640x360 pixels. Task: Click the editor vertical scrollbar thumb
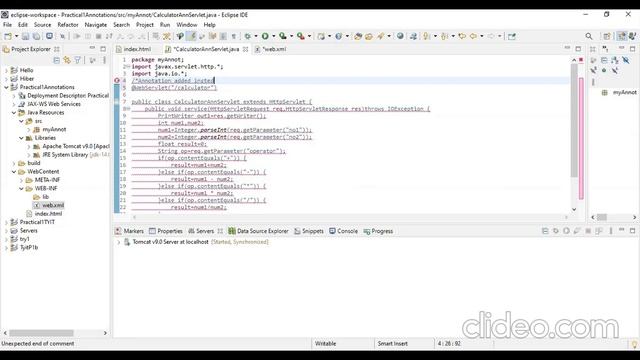point(574,120)
